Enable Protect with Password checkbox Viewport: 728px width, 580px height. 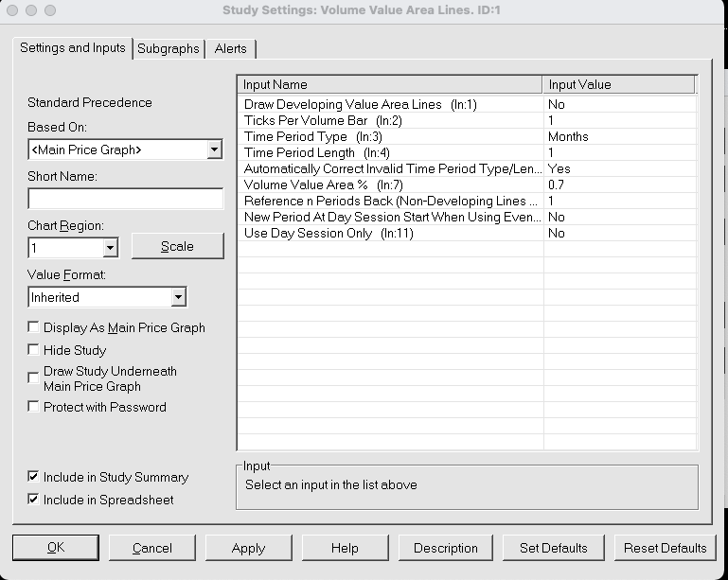point(33,407)
